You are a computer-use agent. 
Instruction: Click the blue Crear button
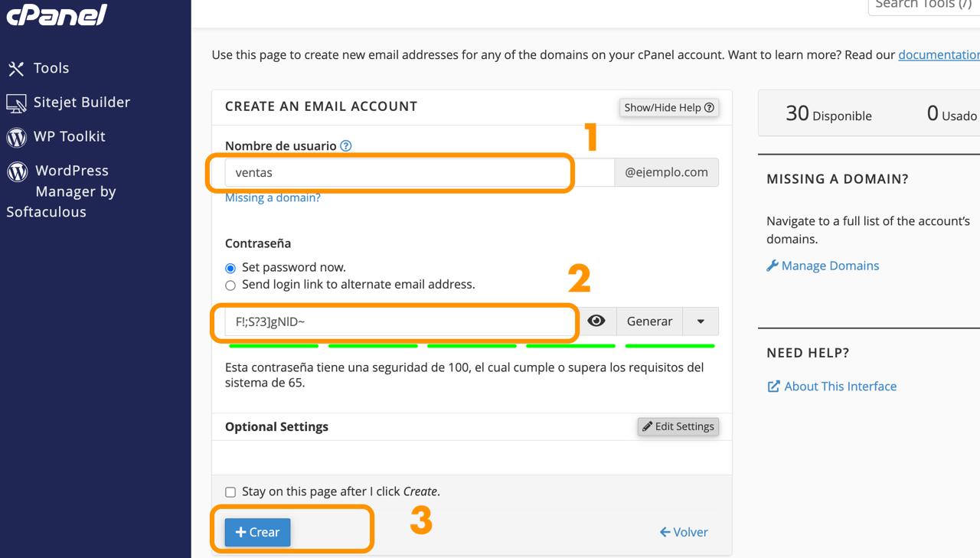(257, 532)
